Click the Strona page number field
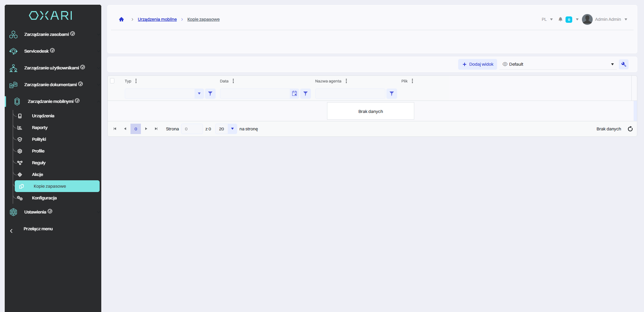The image size is (644, 312). click(x=192, y=129)
